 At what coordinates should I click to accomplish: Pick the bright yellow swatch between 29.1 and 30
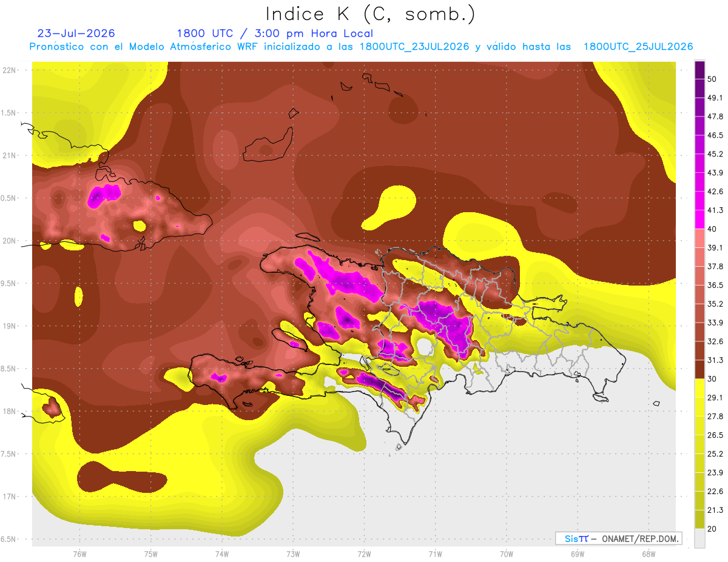(700, 388)
